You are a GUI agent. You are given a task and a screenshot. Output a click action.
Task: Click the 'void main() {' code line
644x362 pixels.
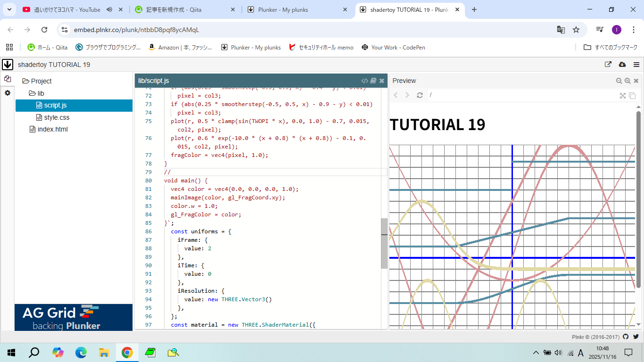186,181
